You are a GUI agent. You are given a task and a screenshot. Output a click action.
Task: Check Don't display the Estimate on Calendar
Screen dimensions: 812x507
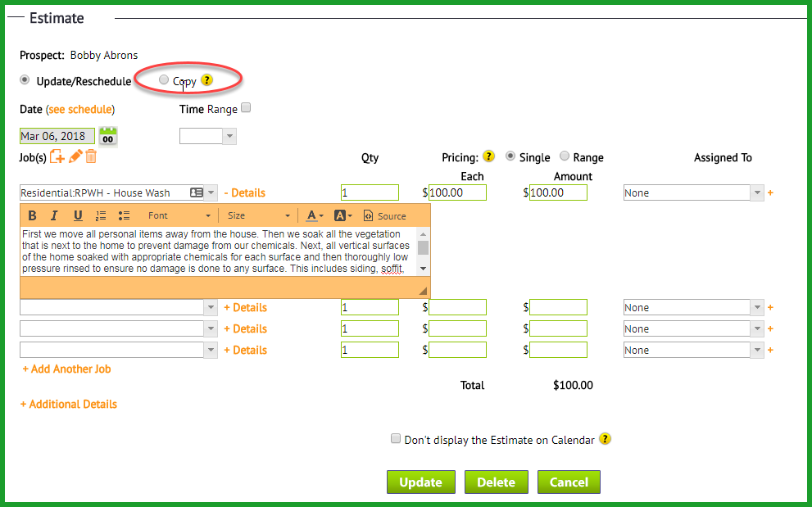396,439
